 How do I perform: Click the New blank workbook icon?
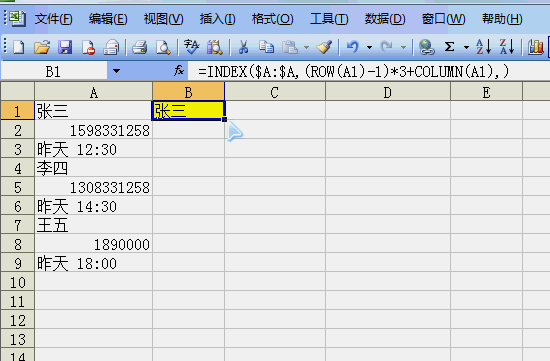click(19, 47)
